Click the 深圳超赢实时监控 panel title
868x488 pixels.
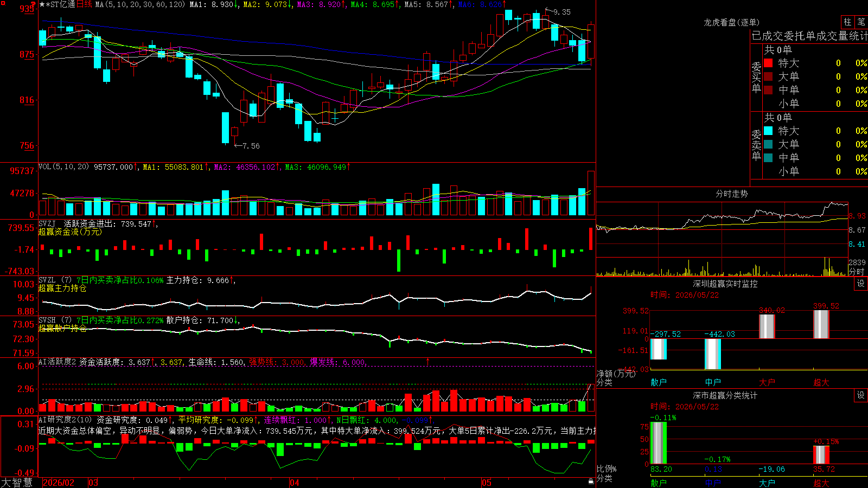(x=725, y=284)
